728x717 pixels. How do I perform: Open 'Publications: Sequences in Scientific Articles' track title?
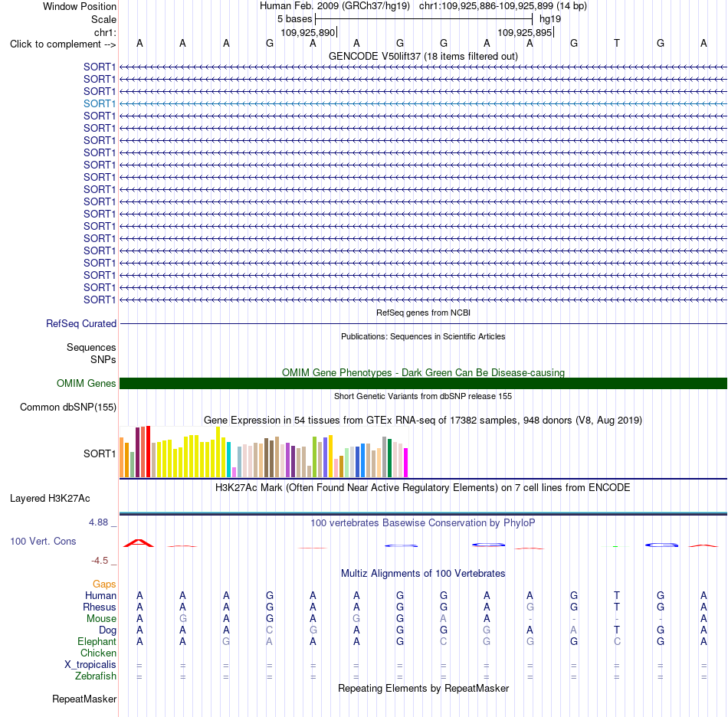tap(423, 336)
